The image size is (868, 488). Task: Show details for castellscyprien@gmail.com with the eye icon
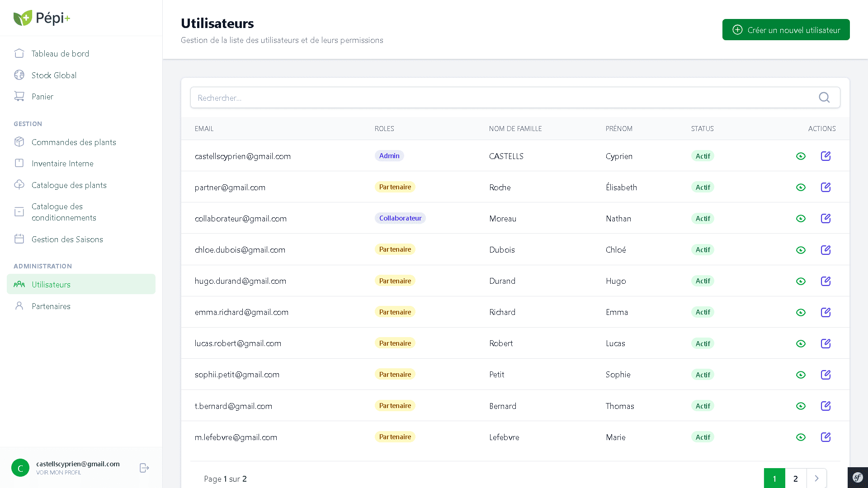[x=801, y=156]
